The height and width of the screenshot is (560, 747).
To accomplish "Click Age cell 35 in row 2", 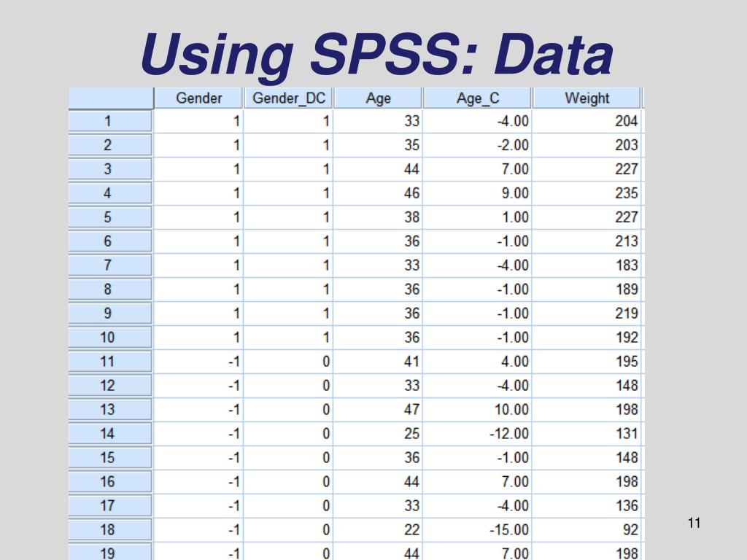I will pos(378,145).
